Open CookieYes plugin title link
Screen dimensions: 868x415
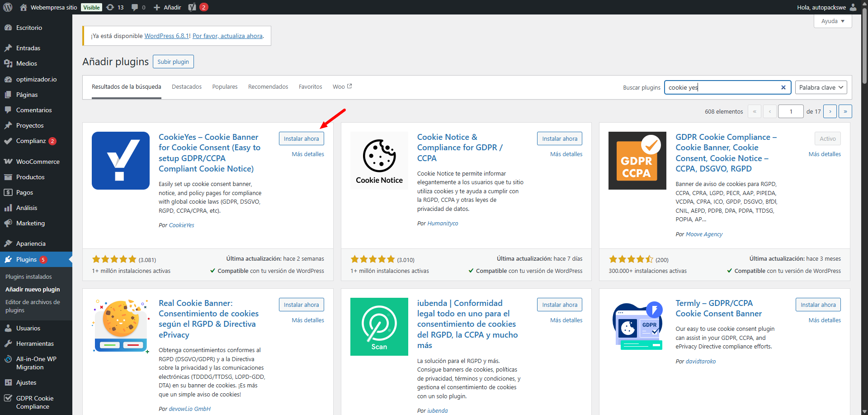click(x=209, y=153)
